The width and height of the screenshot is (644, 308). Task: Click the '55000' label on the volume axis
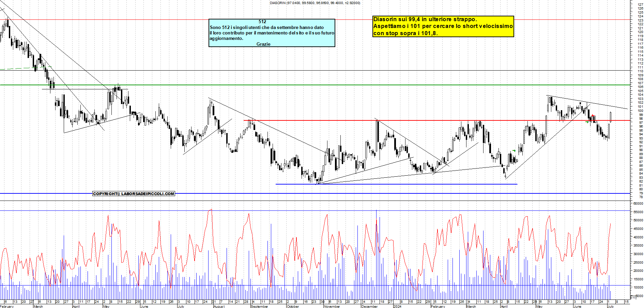tap(638, 212)
